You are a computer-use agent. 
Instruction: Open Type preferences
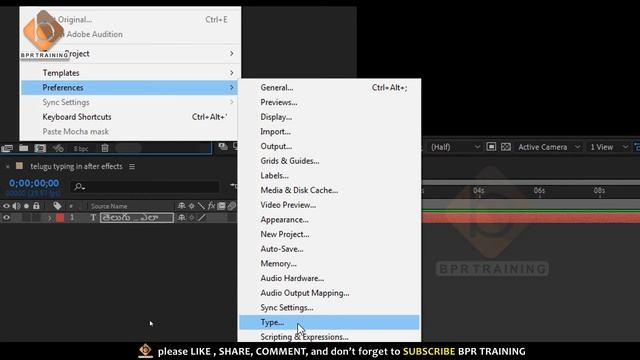[329, 322]
